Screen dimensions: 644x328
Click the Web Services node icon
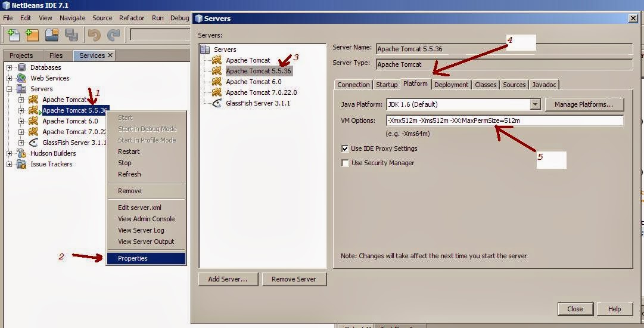pos(21,78)
